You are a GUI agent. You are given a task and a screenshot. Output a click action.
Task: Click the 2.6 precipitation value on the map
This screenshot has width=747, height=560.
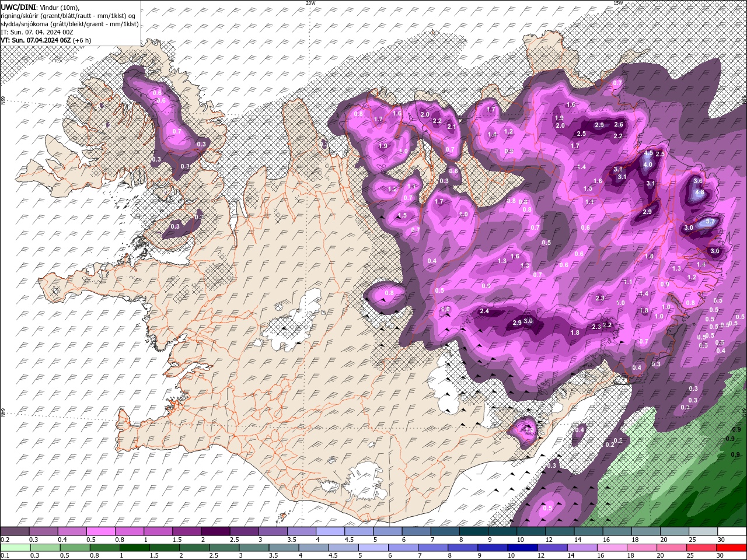click(619, 125)
